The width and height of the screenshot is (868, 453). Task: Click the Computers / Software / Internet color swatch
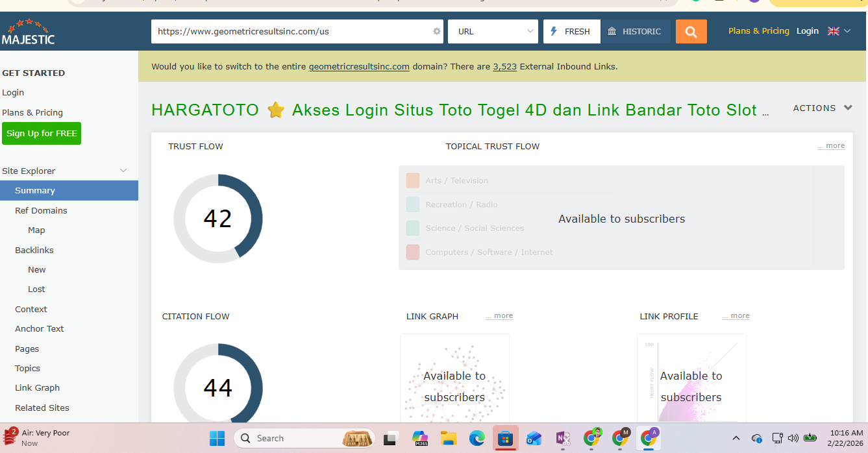click(413, 252)
